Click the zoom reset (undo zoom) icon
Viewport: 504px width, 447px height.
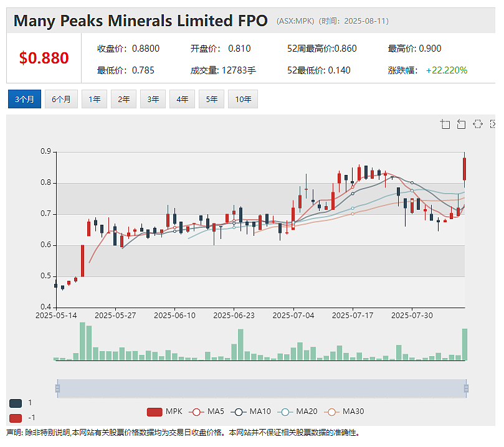(461, 124)
